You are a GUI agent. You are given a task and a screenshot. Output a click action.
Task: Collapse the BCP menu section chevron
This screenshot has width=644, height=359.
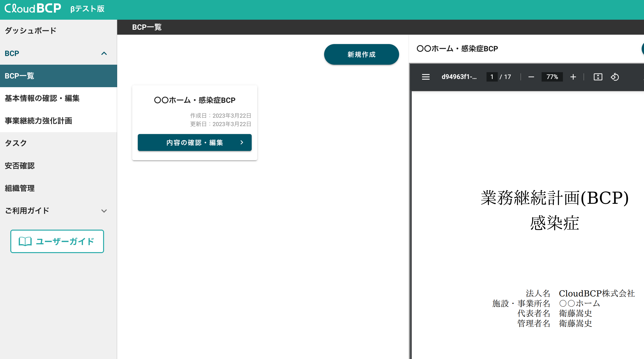[x=104, y=53]
